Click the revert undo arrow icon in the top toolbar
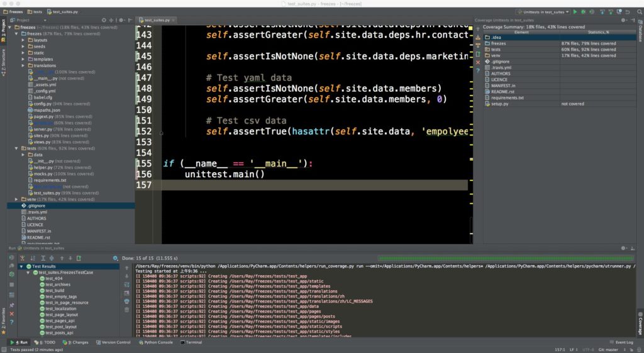This screenshot has height=353, width=644. pyautogui.click(x=628, y=12)
